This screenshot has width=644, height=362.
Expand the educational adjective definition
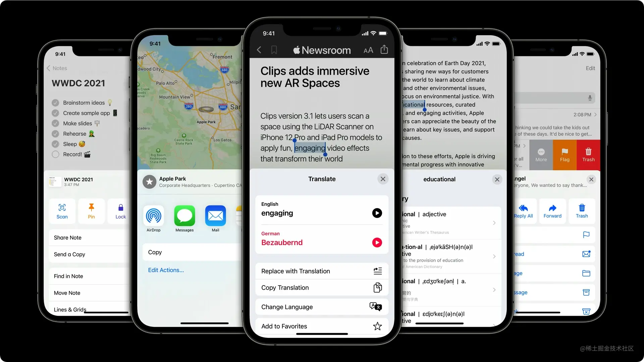click(494, 223)
